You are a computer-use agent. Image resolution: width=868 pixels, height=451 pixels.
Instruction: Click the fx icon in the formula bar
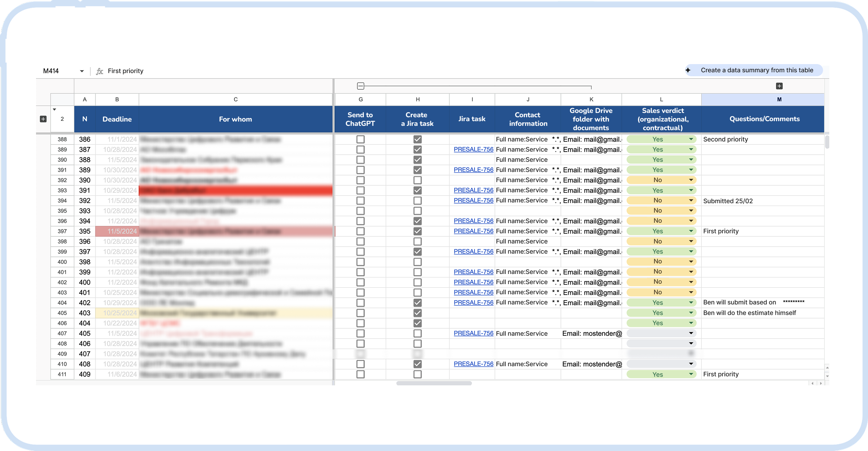click(x=100, y=71)
